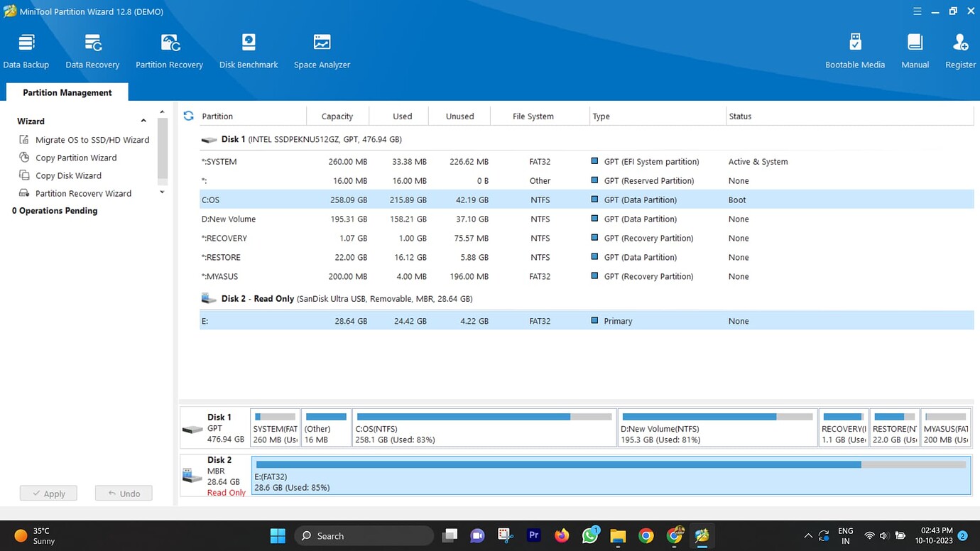Select the RECOVERY 1.1 GB block in the disk map
Screen dimensions: 980x551
843,427
